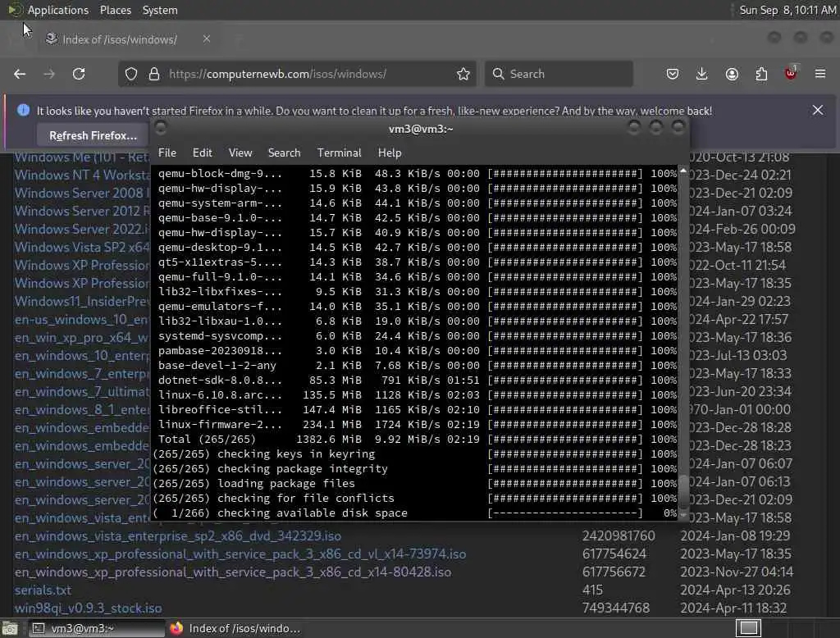
Task: Click the clock in top panel
Action: [x=787, y=10]
